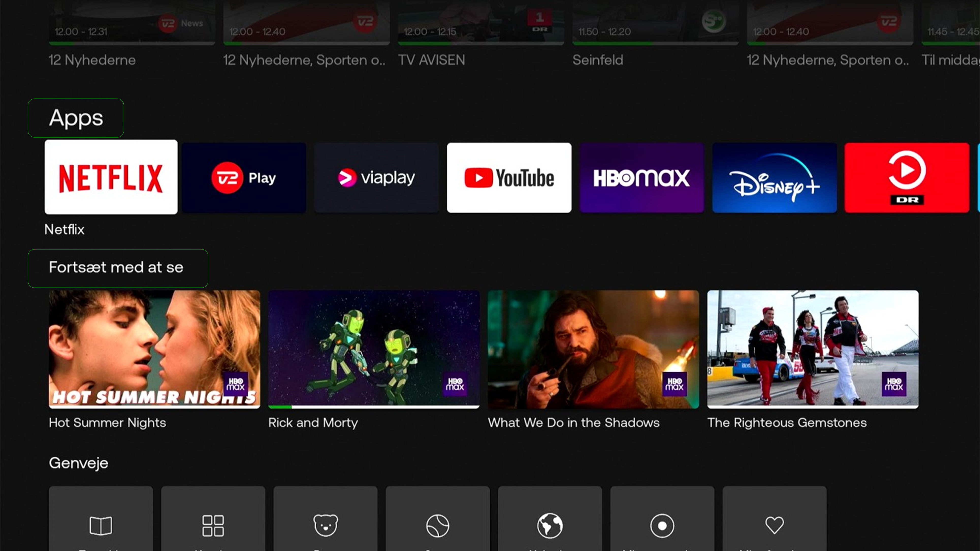
Task: Open the teddy bear kids shortcut
Action: [325, 518]
